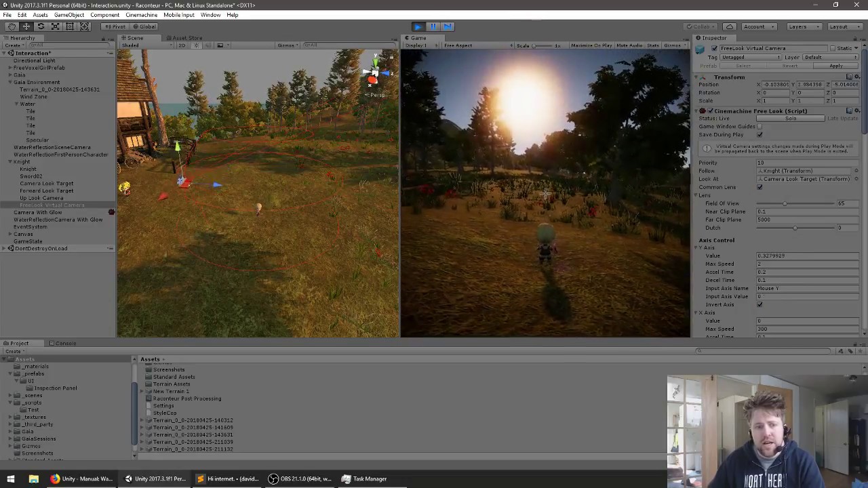Screen dimensions: 868x488
Task: Click the Hierarchy search field
Action: (x=68, y=45)
